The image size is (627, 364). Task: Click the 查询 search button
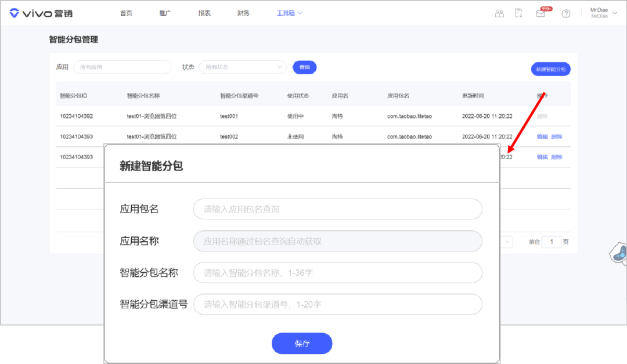(304, 67)
